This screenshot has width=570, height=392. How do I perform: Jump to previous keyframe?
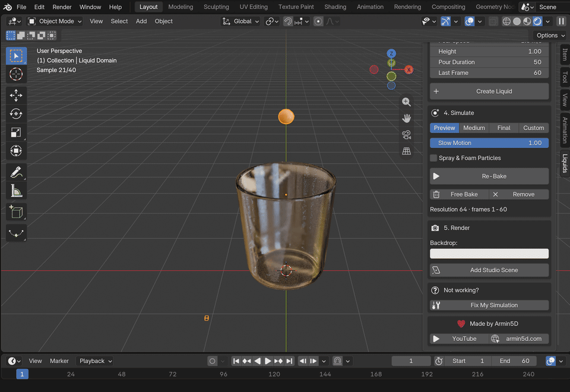pos(246,361)
